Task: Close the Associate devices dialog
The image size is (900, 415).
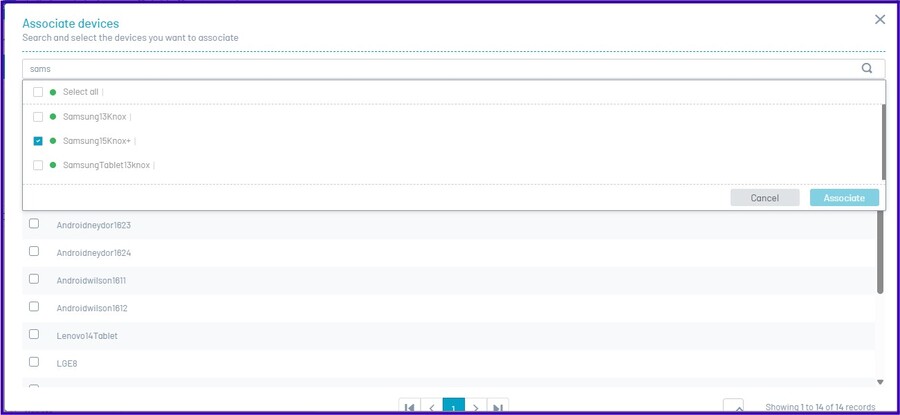Action: point(880,19)
